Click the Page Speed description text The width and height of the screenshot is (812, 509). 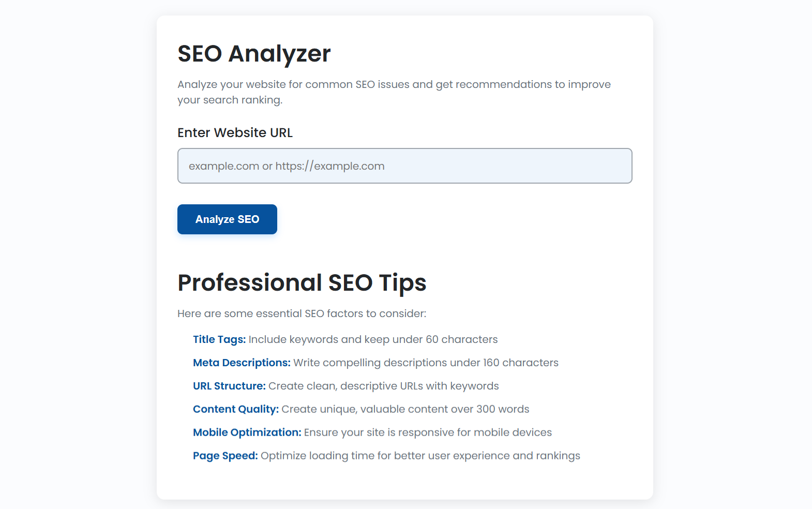pyautogui.click(x=420, y=456)
